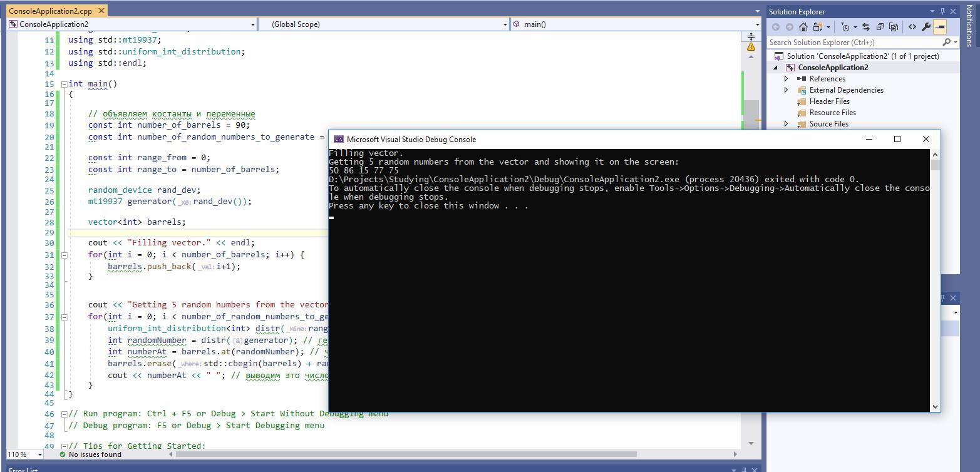Click the Search Solution Explorer field

coord(855,42)
